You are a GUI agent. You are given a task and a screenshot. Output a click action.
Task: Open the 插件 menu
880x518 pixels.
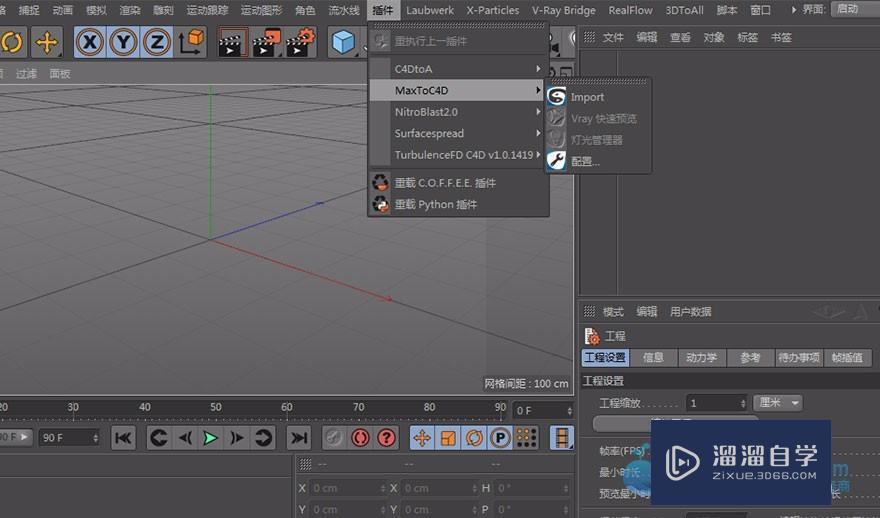[383, 10]
